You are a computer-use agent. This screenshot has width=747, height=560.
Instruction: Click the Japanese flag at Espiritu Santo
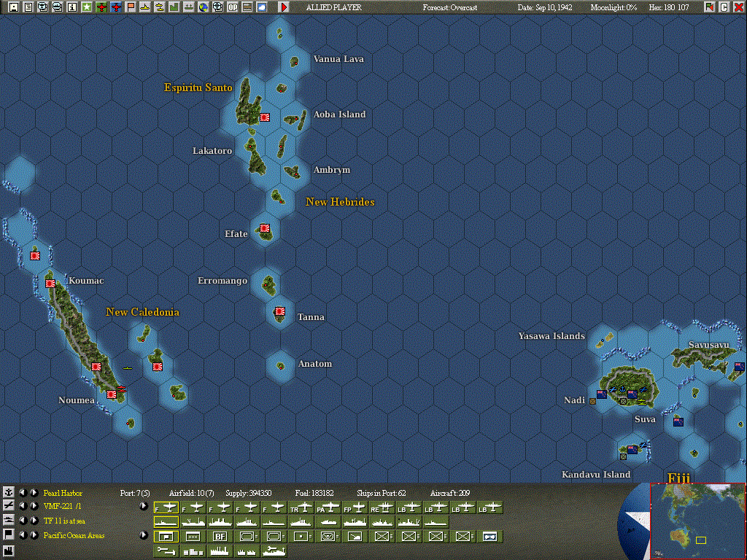pyautogui.click(x=265, y=117)
